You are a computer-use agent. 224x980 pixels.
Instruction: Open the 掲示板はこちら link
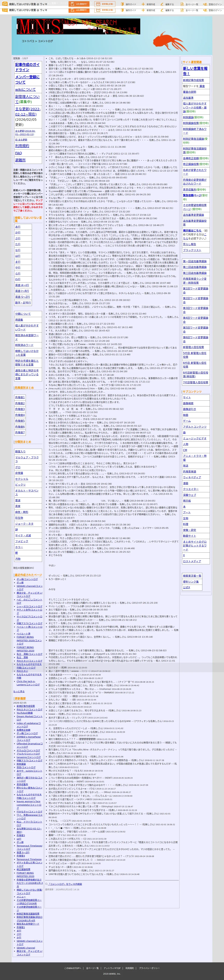192,231
